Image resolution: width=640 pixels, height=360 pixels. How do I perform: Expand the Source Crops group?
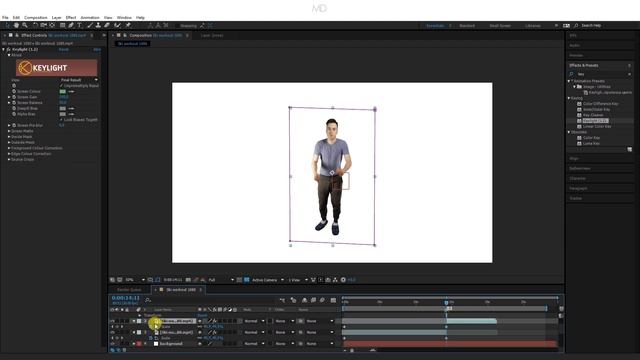9,160
